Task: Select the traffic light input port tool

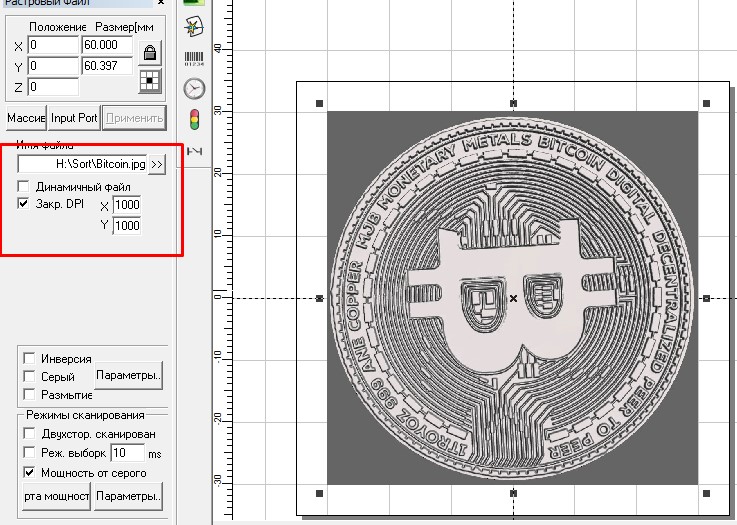Action: coord(195,118)
